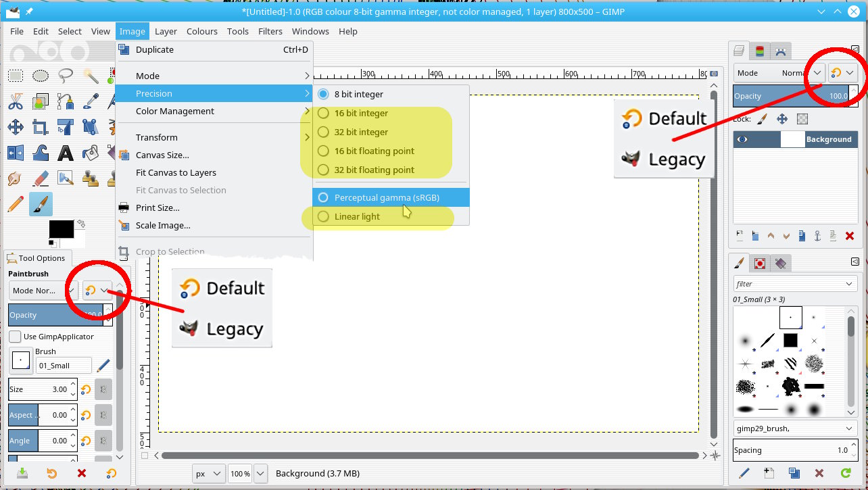Click Fit Canvas to Layers
The image size is (868, 490).
tap(176, 172)
